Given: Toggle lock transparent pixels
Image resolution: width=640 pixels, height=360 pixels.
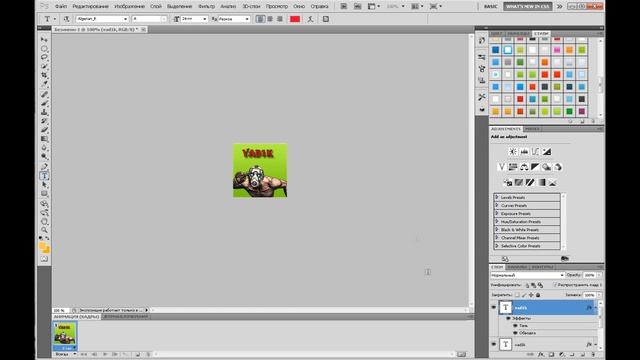Looking at the screenshot, I should (517, 295).
